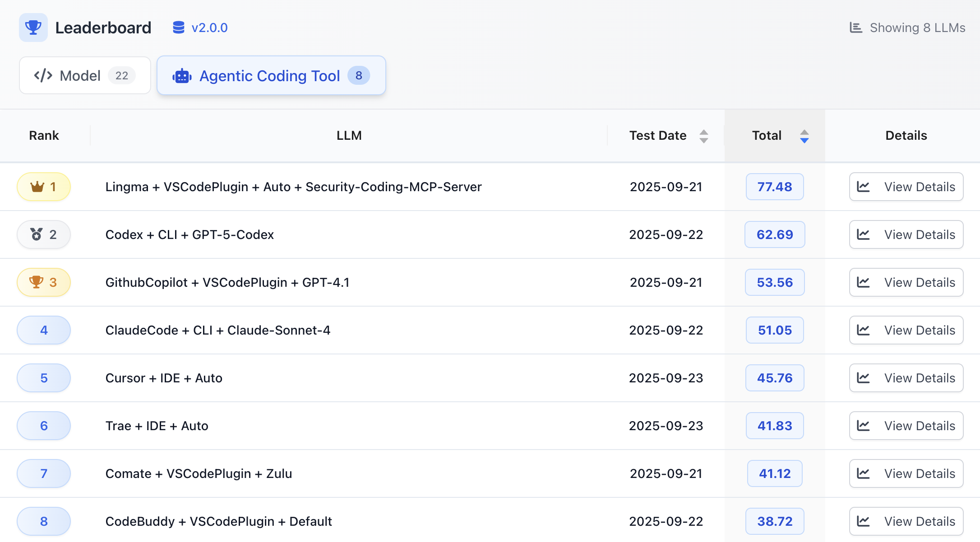The width and height of the screenshot is (980, 542).
Task: Click the Rank column header
Action: pos(44,135)
